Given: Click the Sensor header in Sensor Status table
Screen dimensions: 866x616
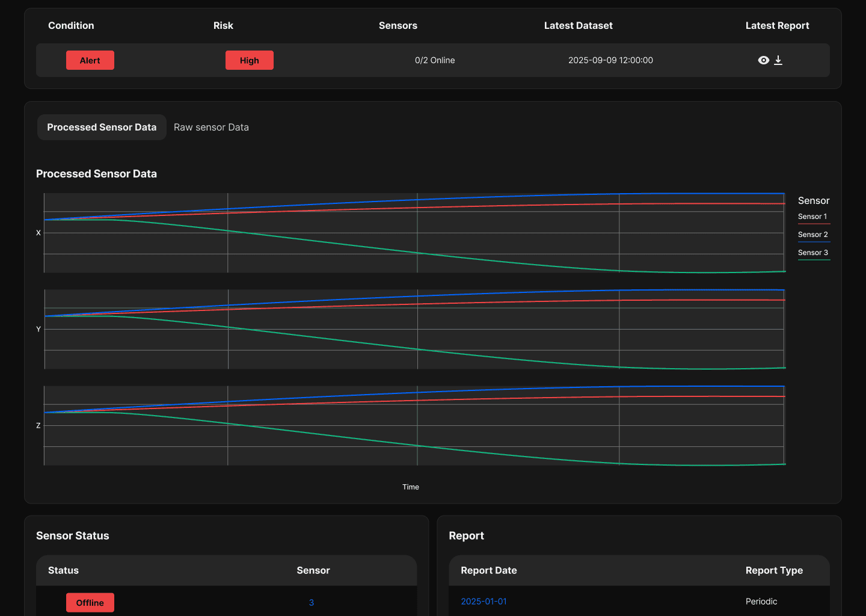Looking at the screenshot, I should point(313,570).
